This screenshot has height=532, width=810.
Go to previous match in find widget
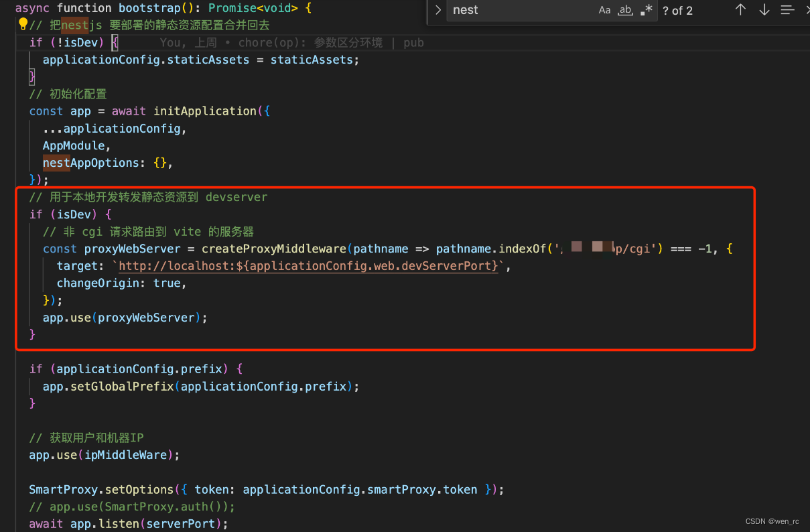click(x=740, y=10)
